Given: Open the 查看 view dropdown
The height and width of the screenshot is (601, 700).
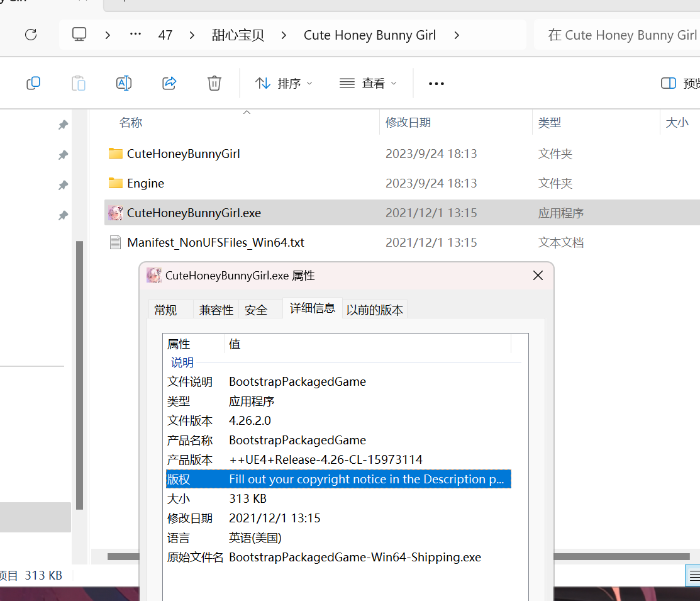Looking at the screenshot, I should [368, 83].
